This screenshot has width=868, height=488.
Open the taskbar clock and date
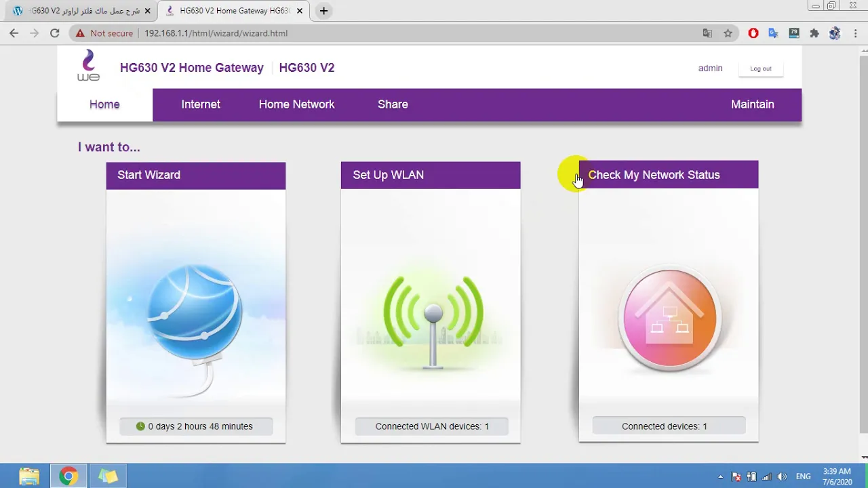pos(837,476)
